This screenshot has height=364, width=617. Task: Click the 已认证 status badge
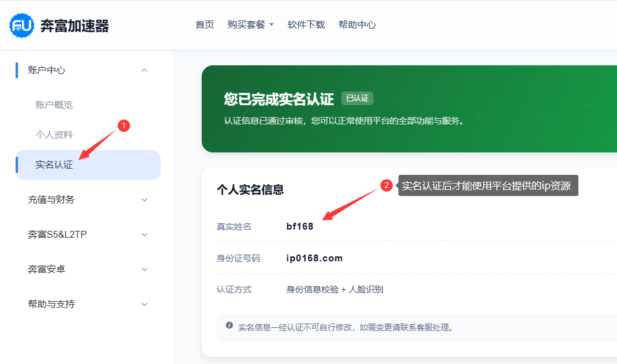357,98
